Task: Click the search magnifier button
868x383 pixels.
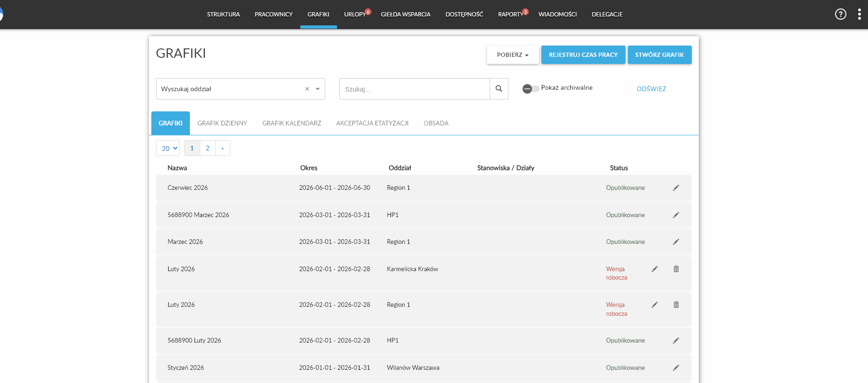Action: [x=499, y=89]
